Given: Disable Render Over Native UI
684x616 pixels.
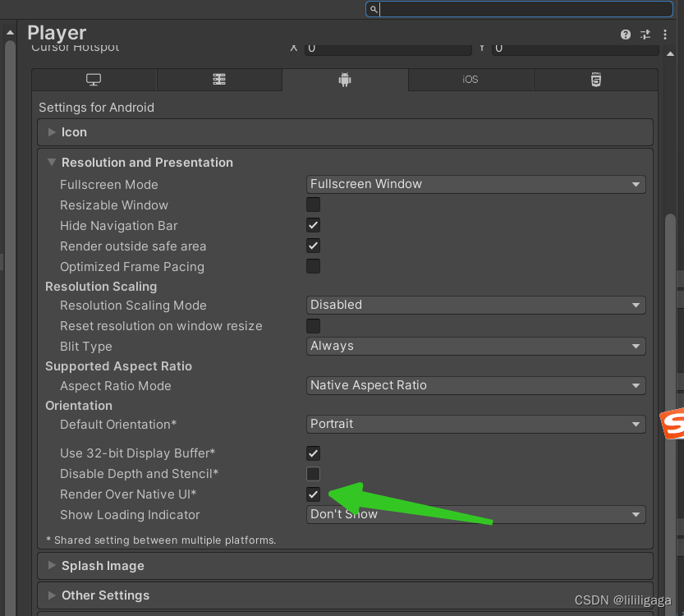Looking at the screenshot, I should [x=313, y=494].
